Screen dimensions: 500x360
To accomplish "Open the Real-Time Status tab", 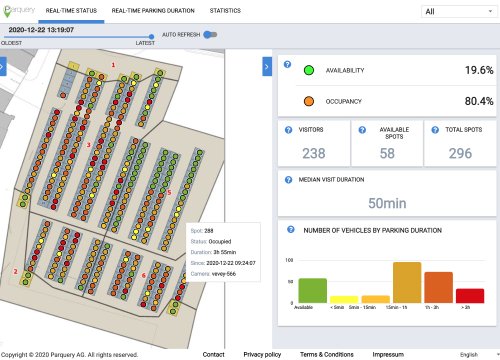I will [x=71, y=11].
